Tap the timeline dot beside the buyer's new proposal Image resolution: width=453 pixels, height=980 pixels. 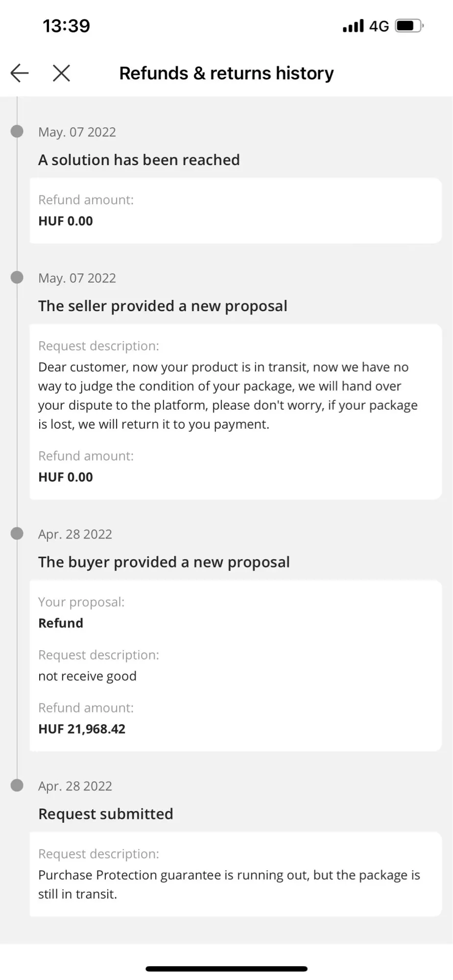pyautogui.click(x=17, y=533)
